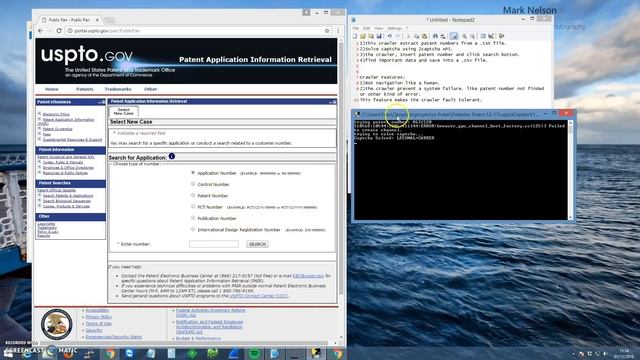
Task: Click the SEARCH button
Action: tap(258, 244)
